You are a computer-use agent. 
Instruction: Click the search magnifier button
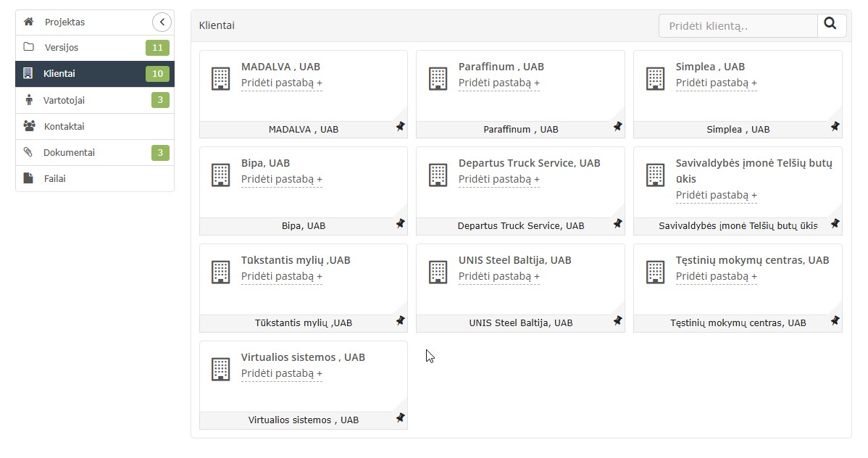[x=831, y=25]
